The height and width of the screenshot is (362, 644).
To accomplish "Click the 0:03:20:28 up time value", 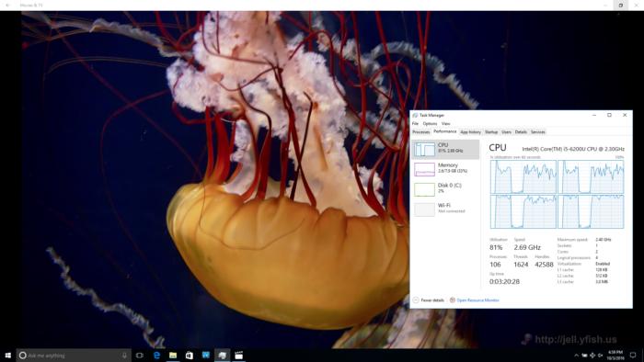I will (x=504, y=282).
